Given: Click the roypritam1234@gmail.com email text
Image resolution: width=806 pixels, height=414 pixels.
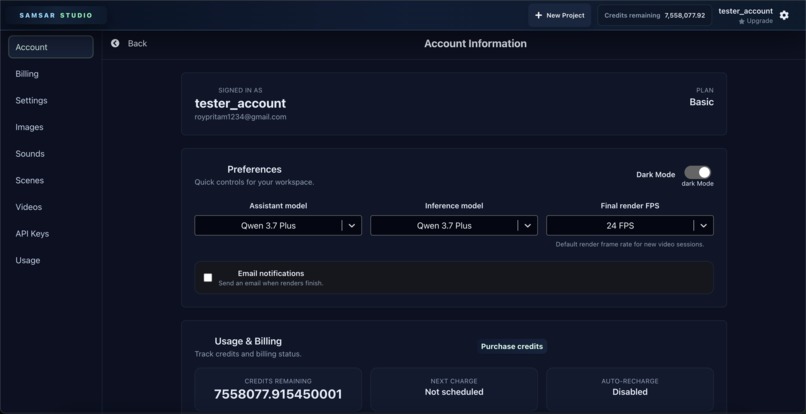Looking at the screenshot, I should pyautogui.click(x=241, y=117).
